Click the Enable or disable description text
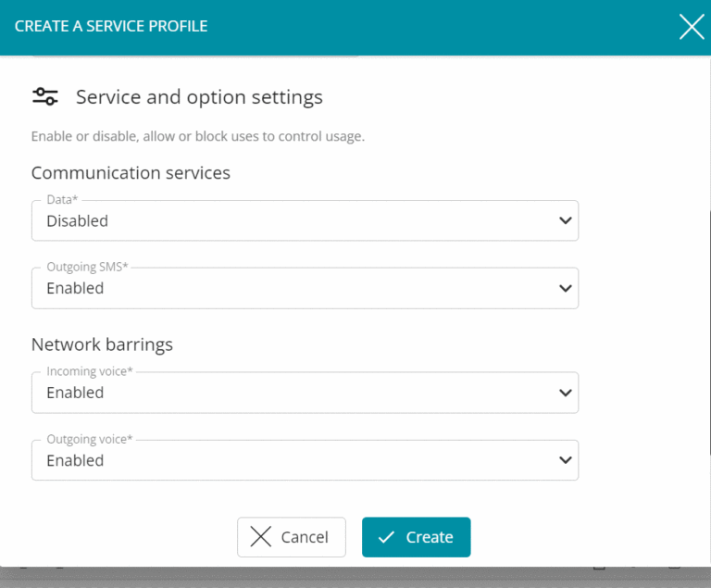Screen dimensions: 711x588 198,136
